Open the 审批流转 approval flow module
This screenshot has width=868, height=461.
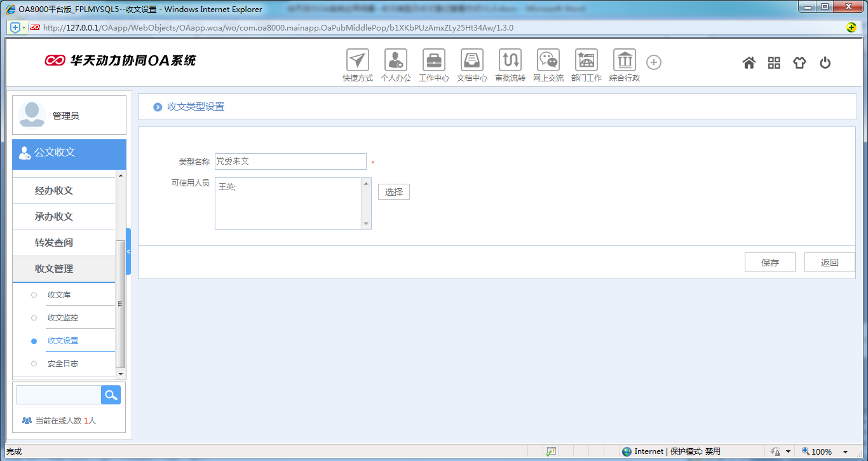510,62
